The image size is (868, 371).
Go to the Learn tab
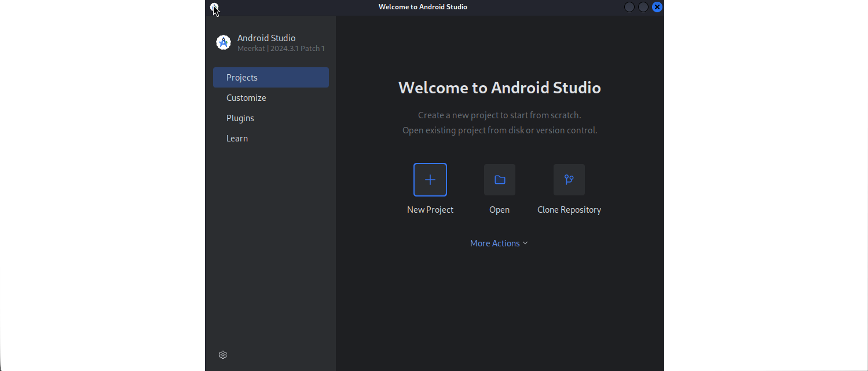point(271,139)
